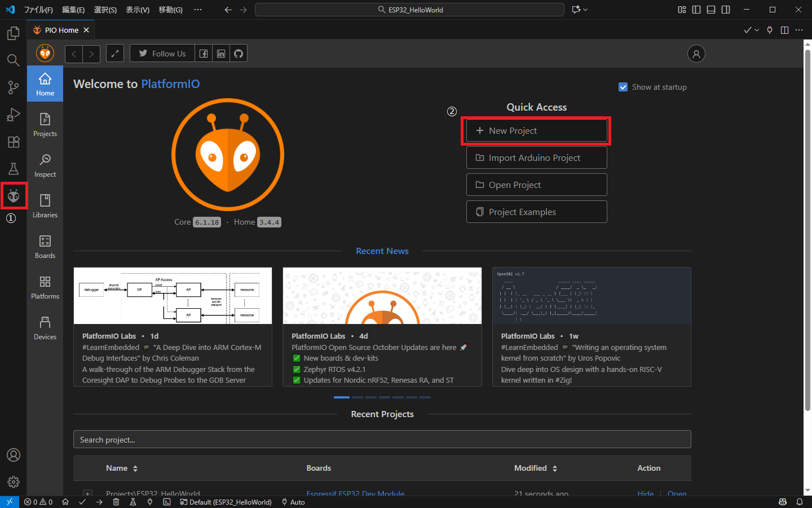This screenshot has height=508, width=812.
Task: Open PlatformIO account profile icon
Action: [x=696, y=54]
